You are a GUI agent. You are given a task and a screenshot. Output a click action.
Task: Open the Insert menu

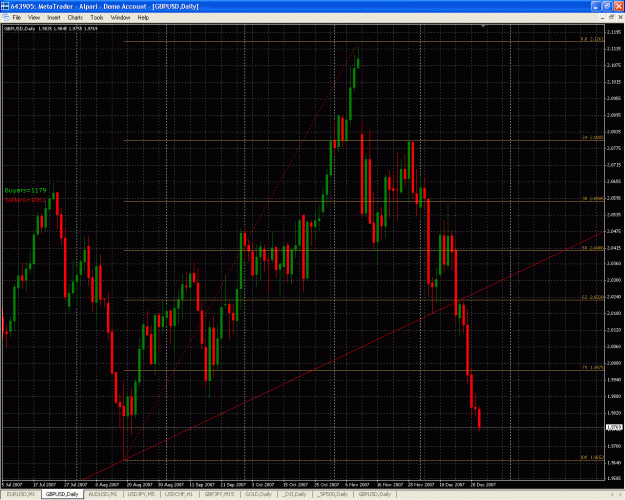54,18
